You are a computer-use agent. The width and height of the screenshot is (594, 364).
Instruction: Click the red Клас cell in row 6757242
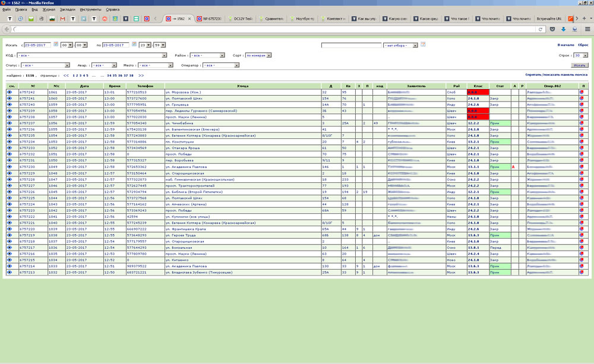click(477, 92)
